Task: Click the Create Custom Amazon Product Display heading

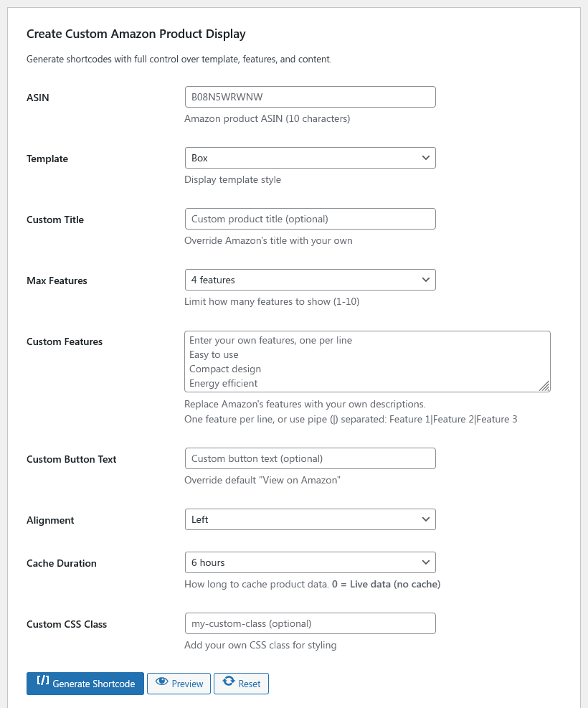Action: coord(136,33)
